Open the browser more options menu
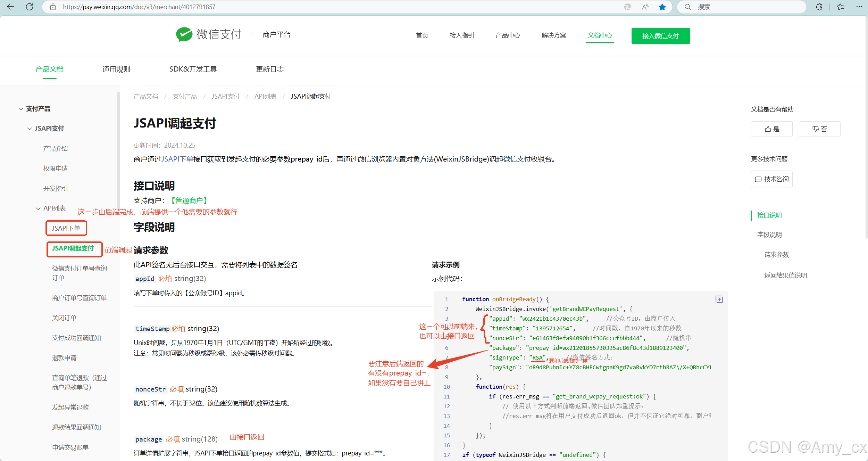Viewport: 868px width, 461px height. (x=859, y=7)
